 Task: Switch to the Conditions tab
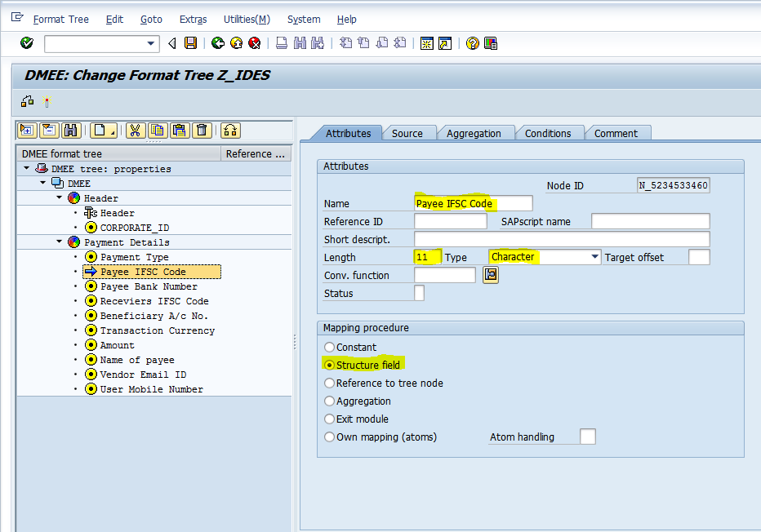point(550,133)
